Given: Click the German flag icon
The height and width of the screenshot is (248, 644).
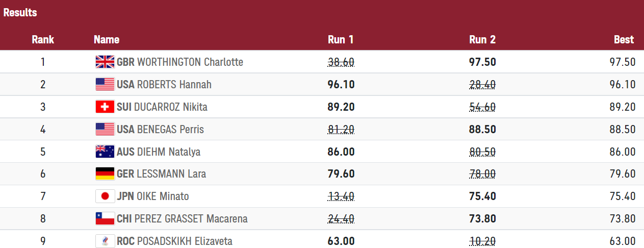Looking at the screenshot, I should 105,174.
